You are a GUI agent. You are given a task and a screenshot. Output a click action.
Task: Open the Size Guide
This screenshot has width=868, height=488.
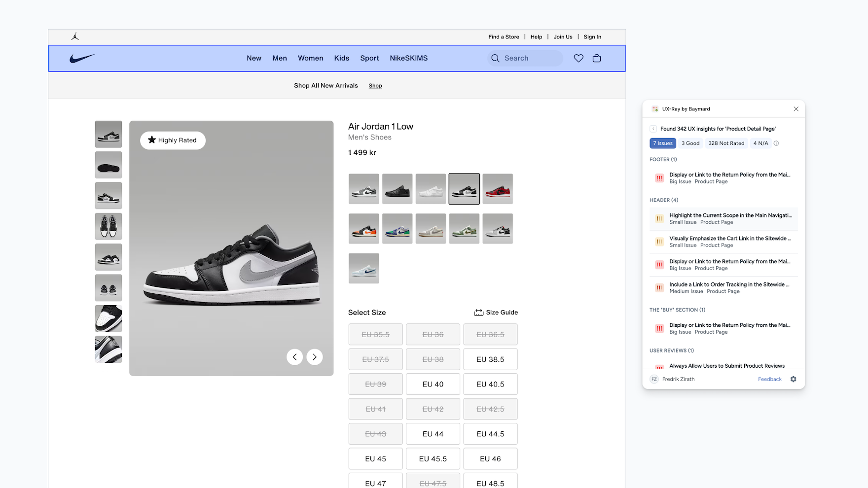coord(496,313)
